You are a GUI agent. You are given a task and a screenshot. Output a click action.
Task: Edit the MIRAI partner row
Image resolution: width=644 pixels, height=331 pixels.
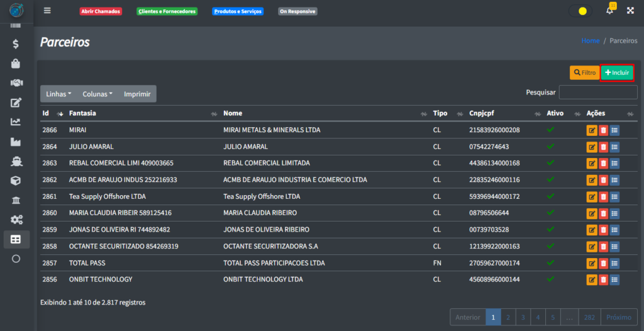click(592, 130)
